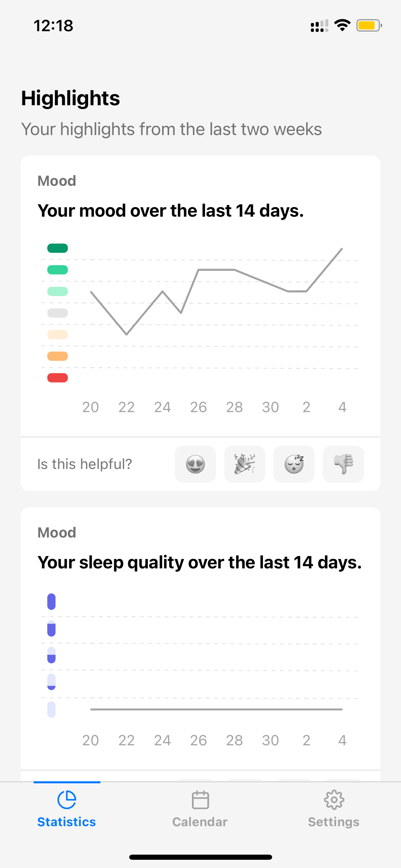Image resolution: width=401 pixels, height=868 pixels.
Task: Tap the red worst-mood swatch
Action: click(x=58, y=378)
